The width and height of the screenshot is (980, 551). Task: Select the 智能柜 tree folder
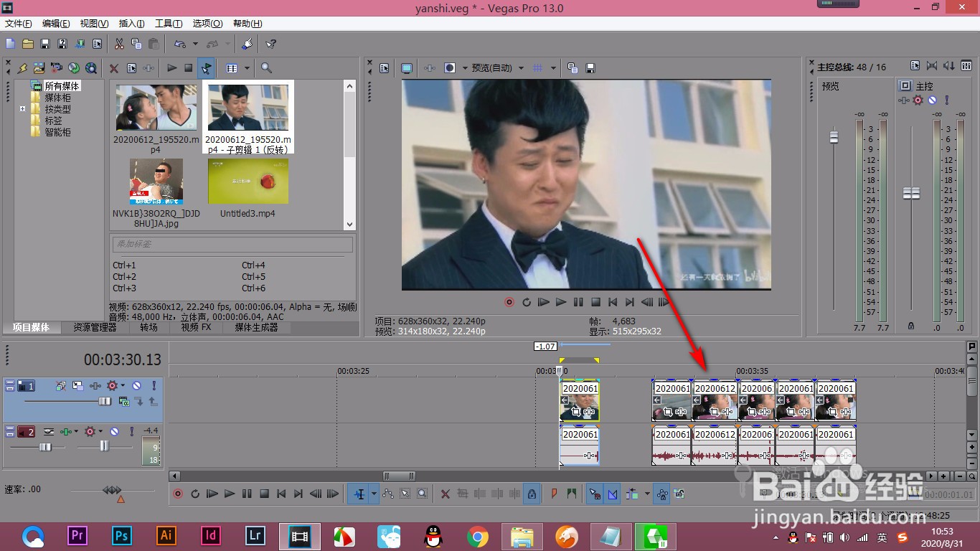tap(57, 132)
